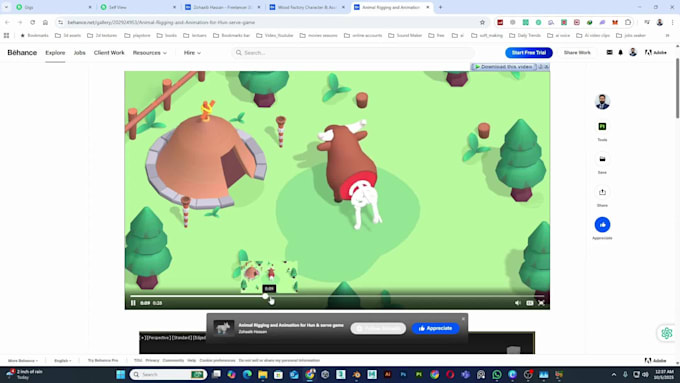Open the Sound Maker bookmark folder

click(x=405, y=36)
